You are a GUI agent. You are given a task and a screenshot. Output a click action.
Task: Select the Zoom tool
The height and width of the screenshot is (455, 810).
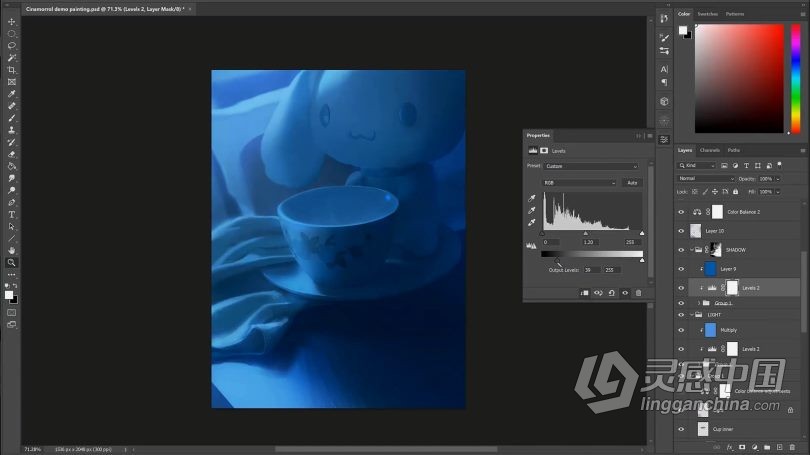coord(11,262)
